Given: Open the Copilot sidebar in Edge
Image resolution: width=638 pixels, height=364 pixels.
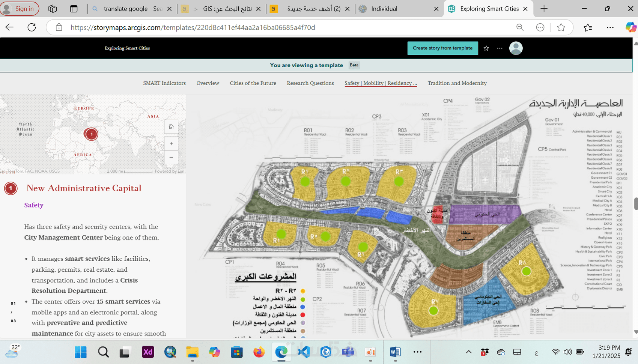Looking at the screenshot, I should tap(630, 27).
